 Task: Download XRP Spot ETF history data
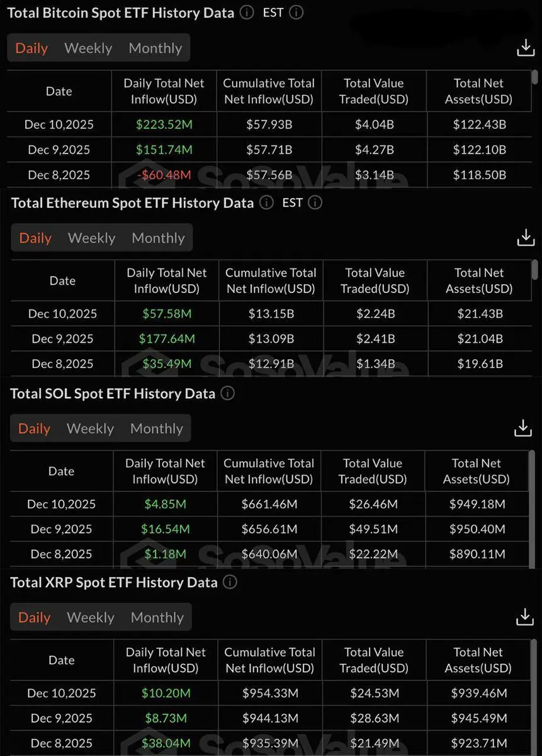pos(525,617)
